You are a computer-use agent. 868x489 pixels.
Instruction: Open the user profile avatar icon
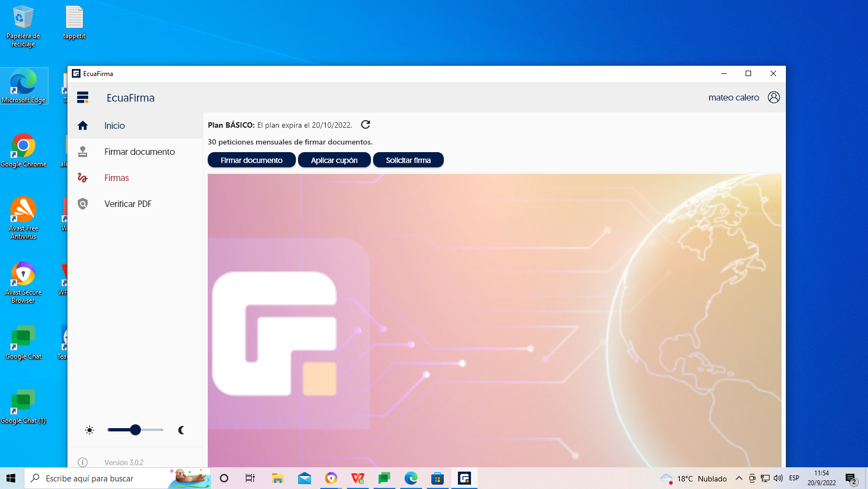tap(773, 97)
